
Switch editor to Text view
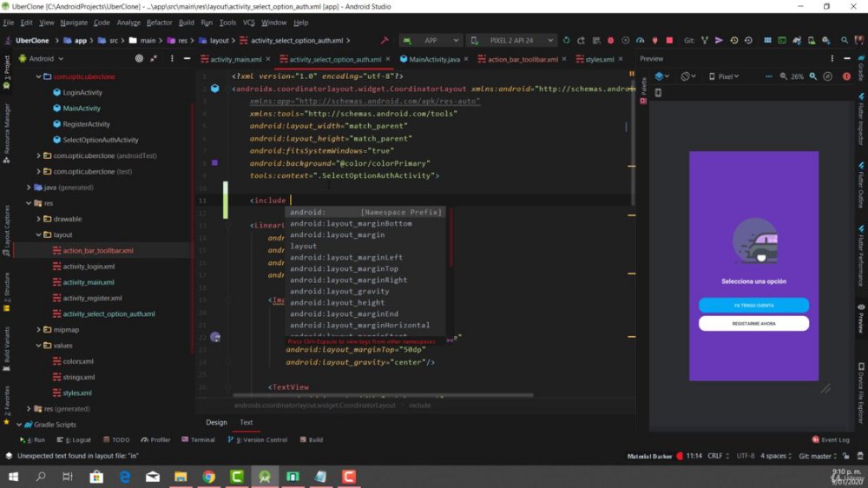click(247, 422)
